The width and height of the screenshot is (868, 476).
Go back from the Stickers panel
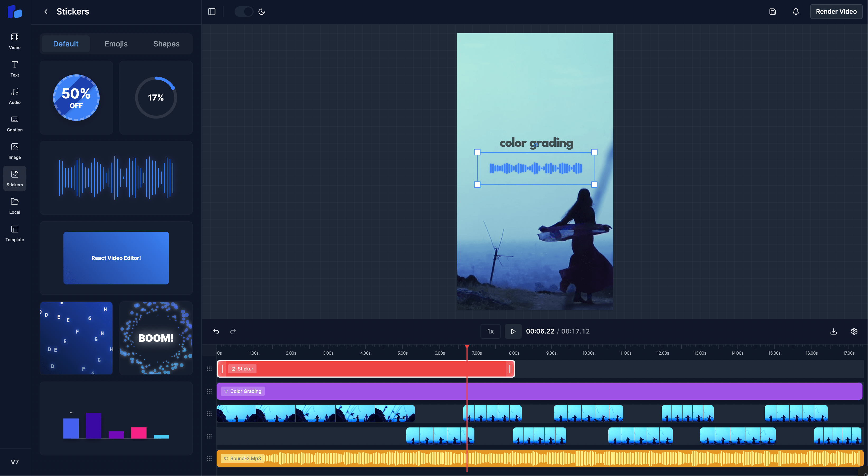(46, 11)
